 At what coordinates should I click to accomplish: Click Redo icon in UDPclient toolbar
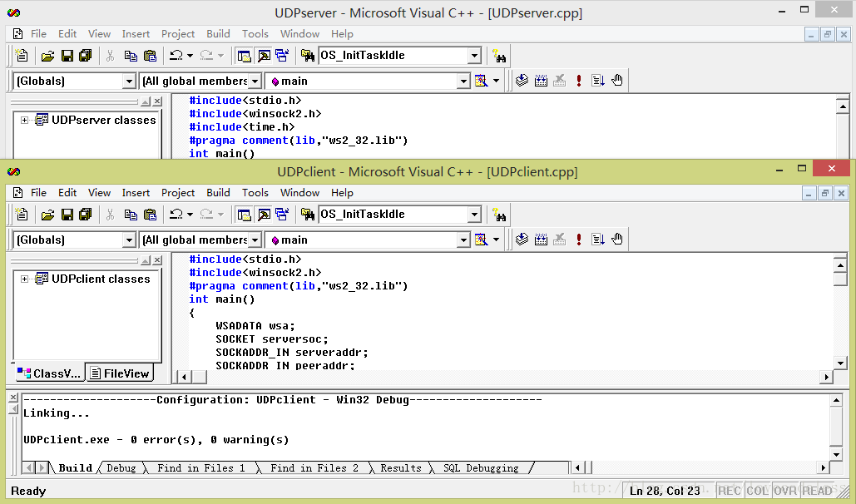[206, 215]
